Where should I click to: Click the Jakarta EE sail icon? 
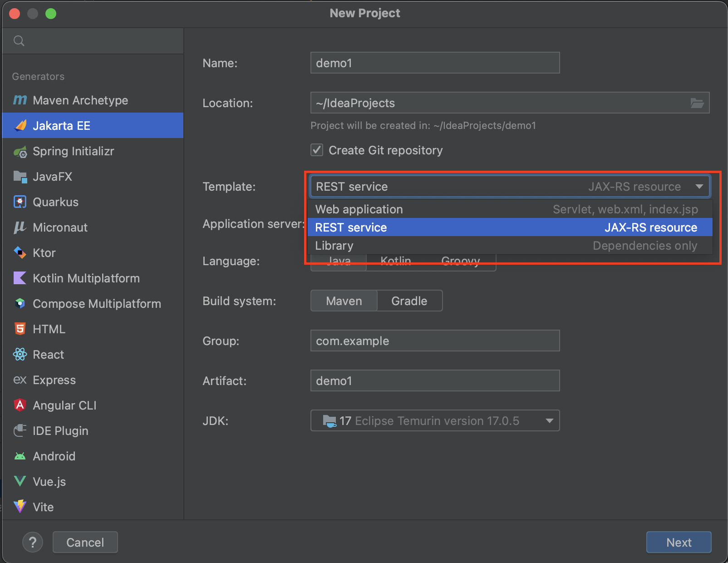coord(20,125)
